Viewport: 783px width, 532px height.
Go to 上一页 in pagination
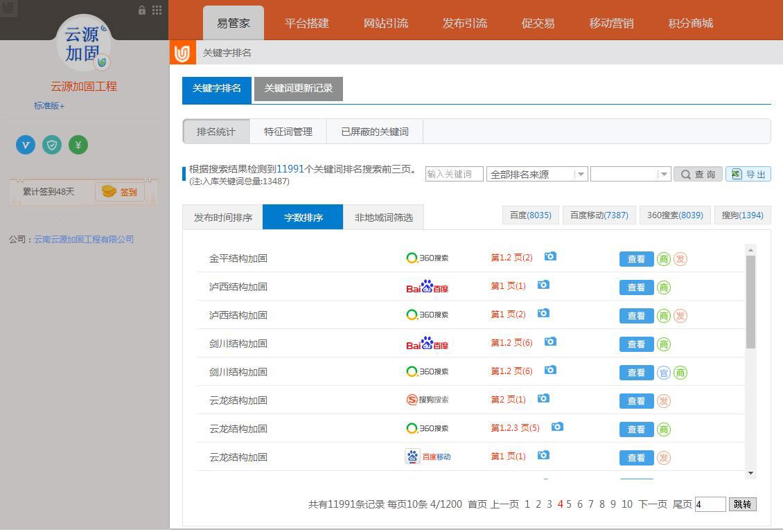click(x=505, y=504)
